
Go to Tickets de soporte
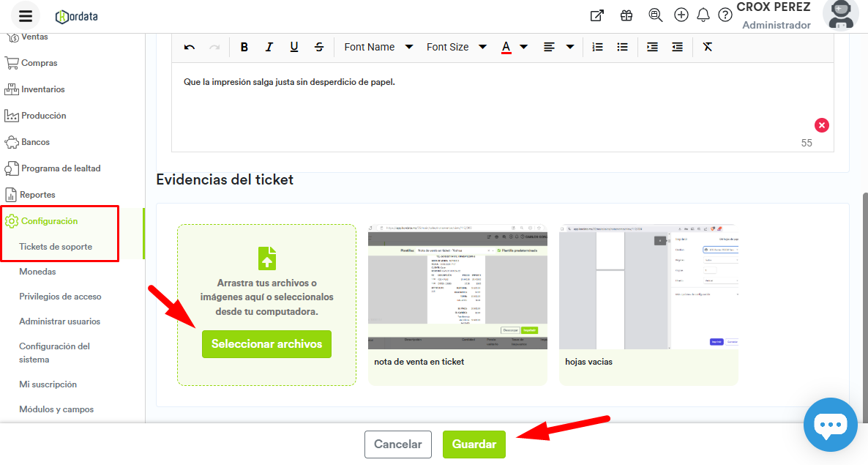[x=56, y=247]
